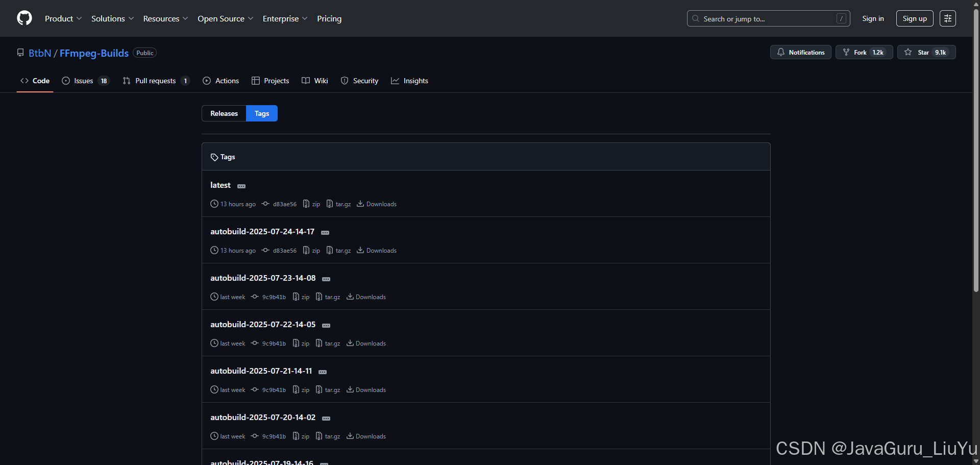Click Sign in

click(873, 18)
